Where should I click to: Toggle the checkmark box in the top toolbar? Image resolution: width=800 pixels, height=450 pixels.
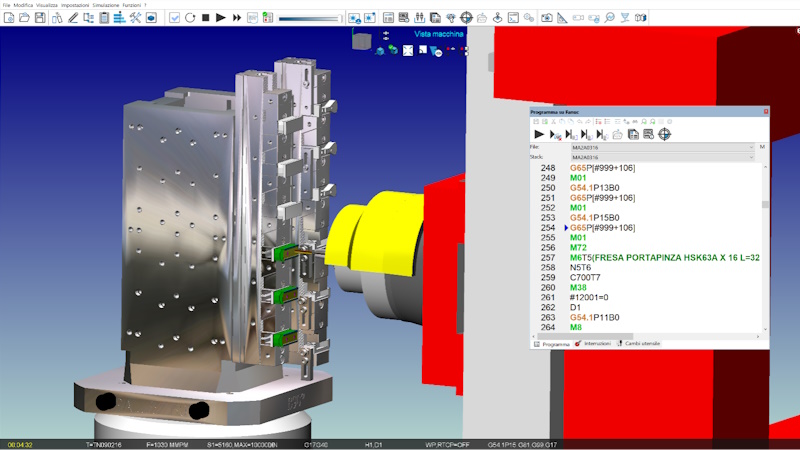[174, 18]
